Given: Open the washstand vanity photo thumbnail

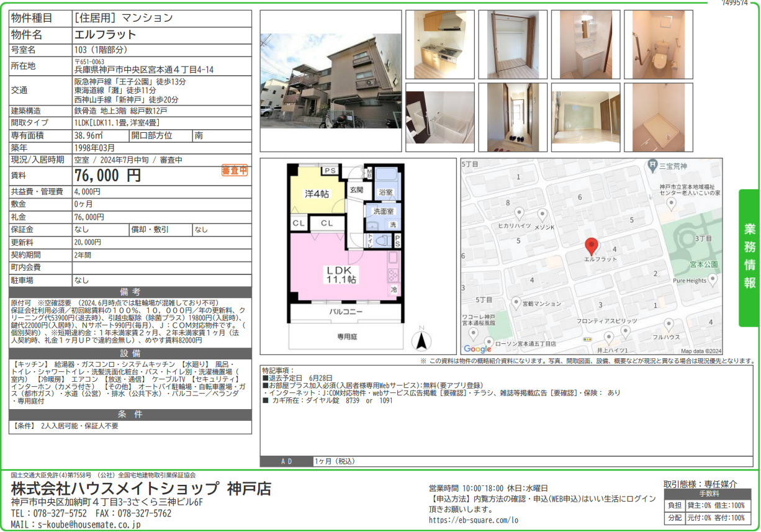Looking at the screenshot, I should (585, 44).
